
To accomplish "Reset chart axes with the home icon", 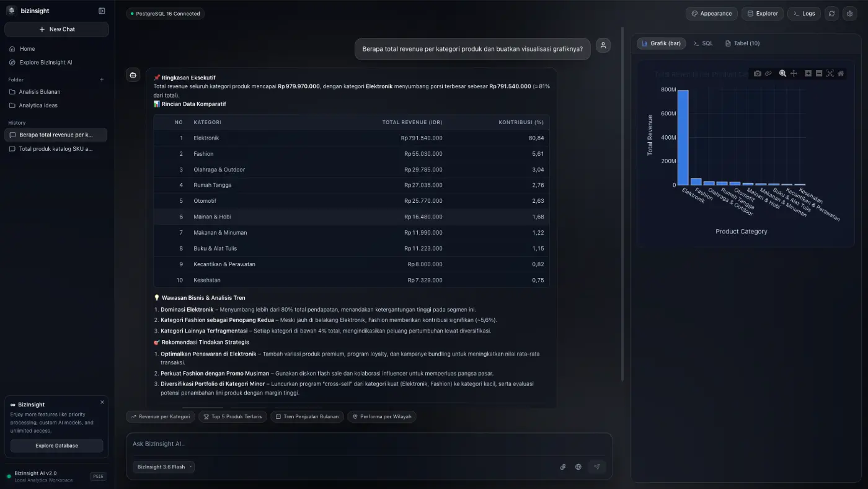I will (x=841, y=73).
